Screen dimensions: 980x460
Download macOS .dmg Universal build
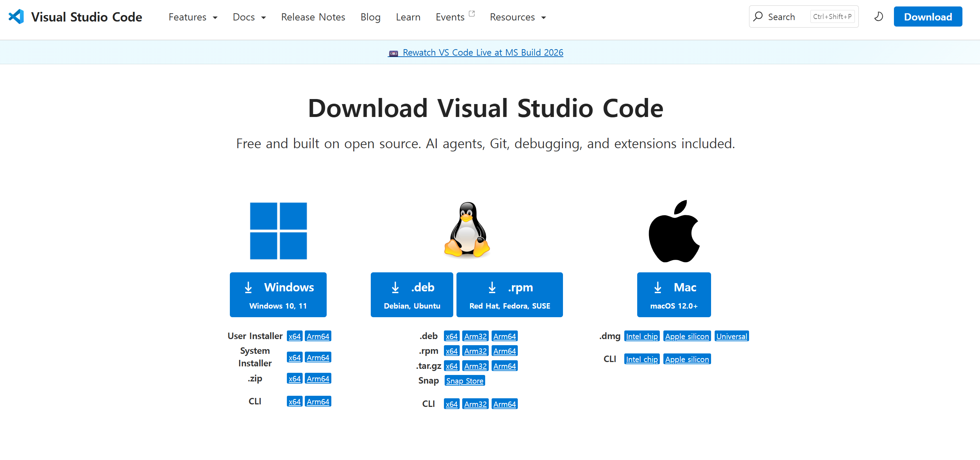coord(732,336)
